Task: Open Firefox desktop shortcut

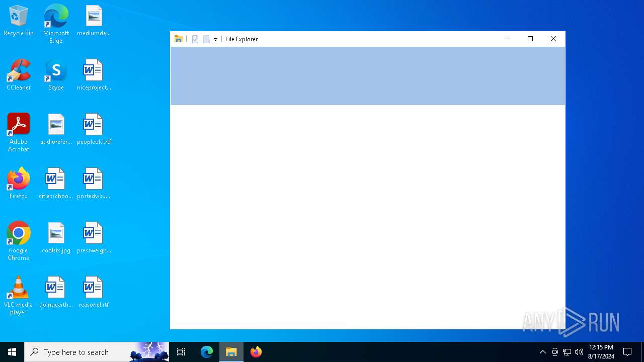Action: point(19,184)
